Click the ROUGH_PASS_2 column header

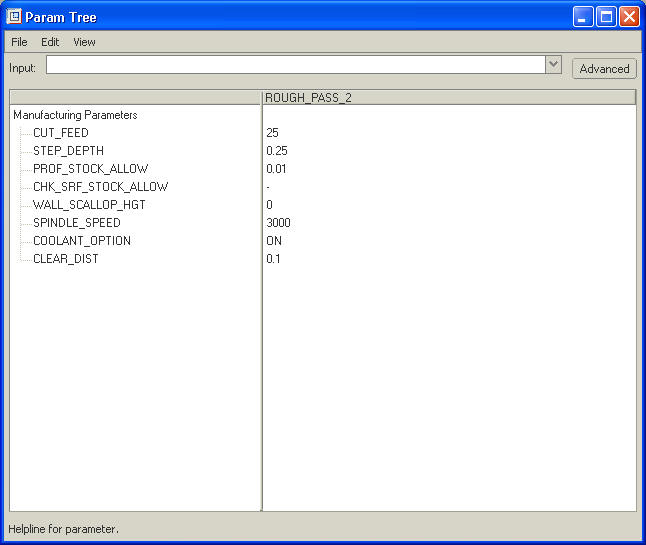coord(449,98)
